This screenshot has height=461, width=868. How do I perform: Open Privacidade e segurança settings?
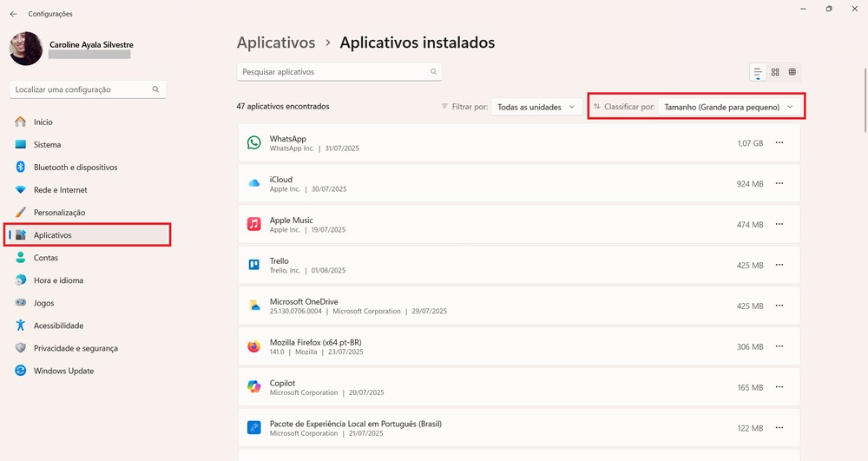tap(87, 349)
